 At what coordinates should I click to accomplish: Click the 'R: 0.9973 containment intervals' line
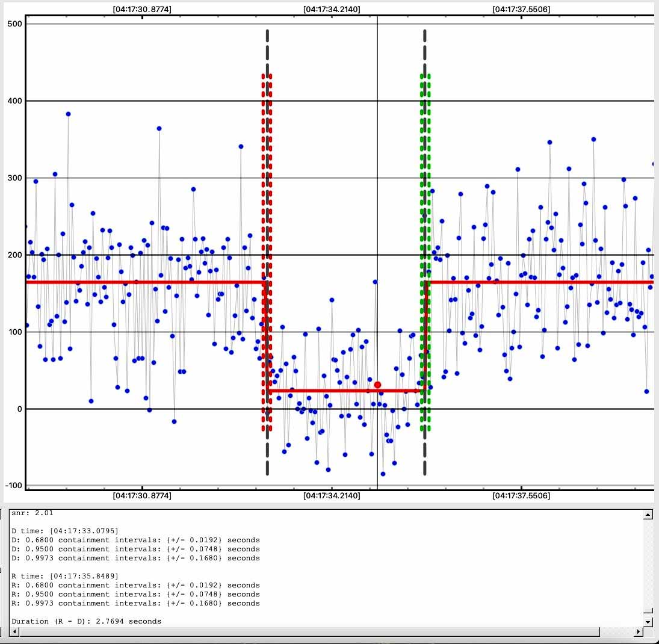135,603
